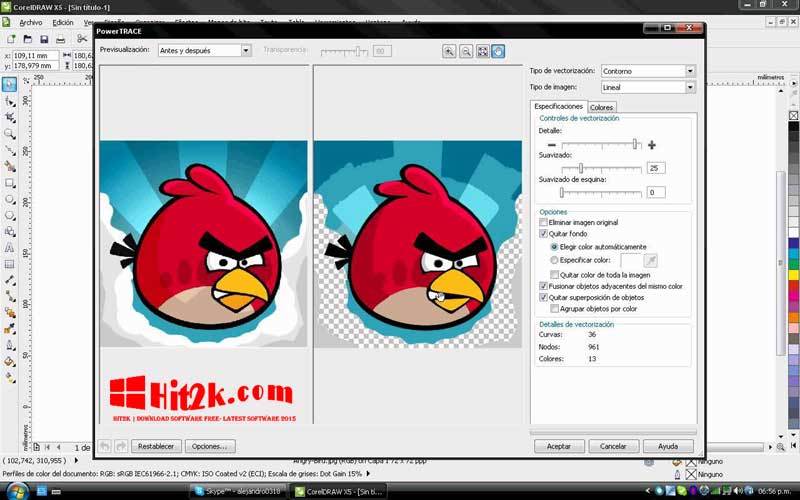Select the Shape tool in the toolbox
The image size is (800, 500).
coord(9,102)
